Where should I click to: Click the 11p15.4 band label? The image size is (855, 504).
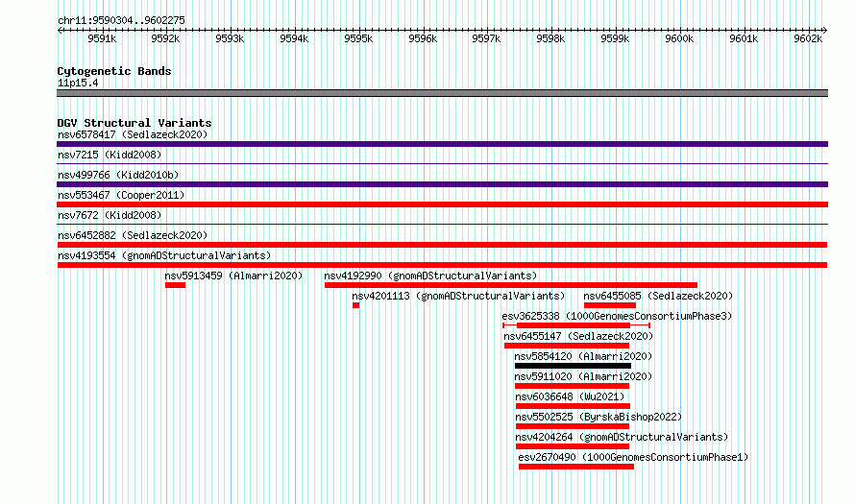coord(78,83)
